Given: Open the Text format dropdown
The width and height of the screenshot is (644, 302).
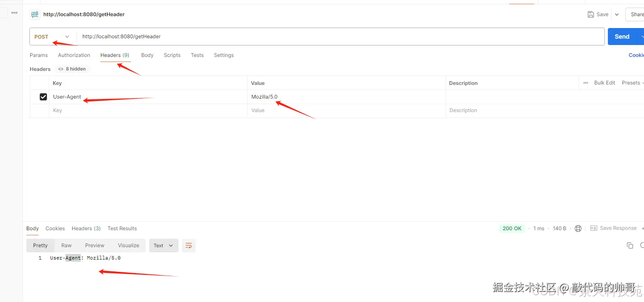Looking at the screenshot, I should 164,246.
